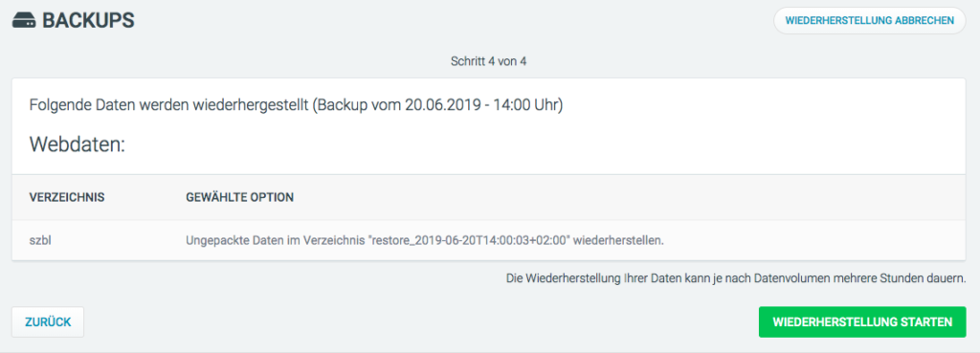The width and height of the screenshot is (980, 353).
Task: Click the Webdaten section heading
Action: click(78, 145)
